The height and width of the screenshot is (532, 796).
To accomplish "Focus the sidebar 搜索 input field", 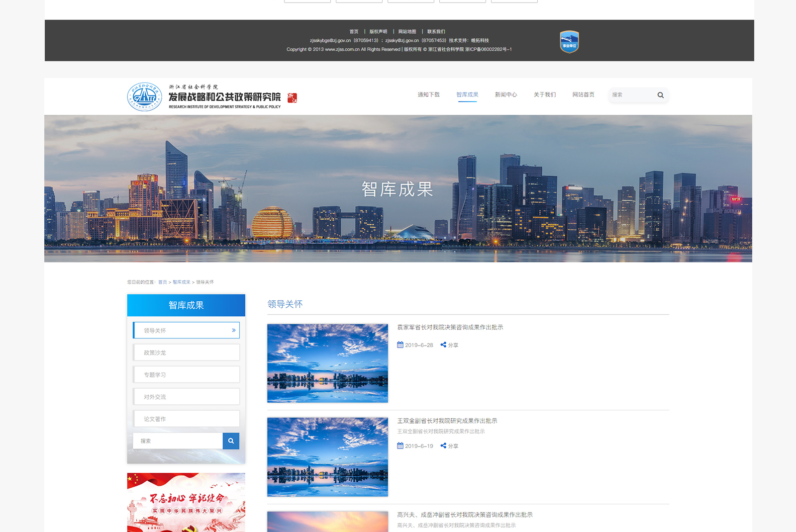I will 178,441.
